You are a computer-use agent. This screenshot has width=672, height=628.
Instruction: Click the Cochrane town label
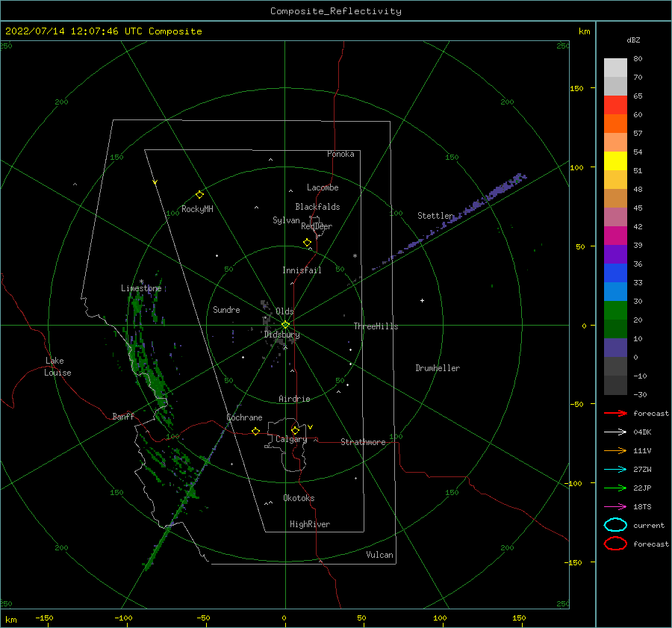pyautogui.click(x=244, y=417)
